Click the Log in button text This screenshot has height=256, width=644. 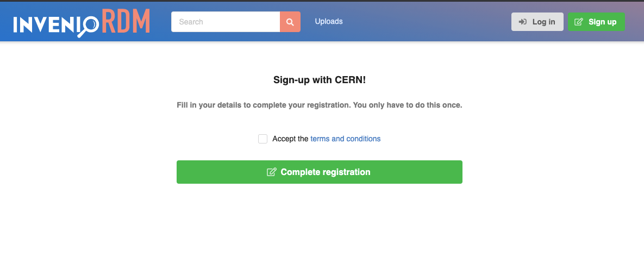tap(544, 22)
